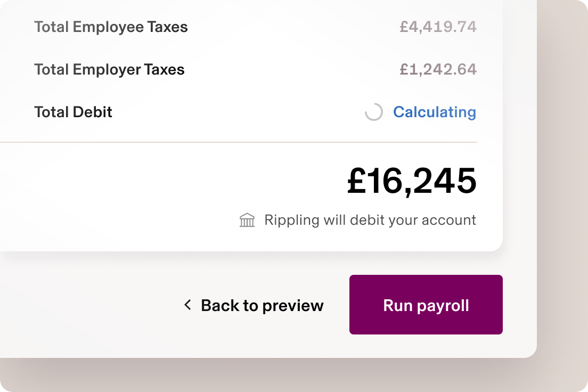Screen dimensions: 588x392
Task: Click the progress indicator before Calculating
Action: click(x=374, y=112)
